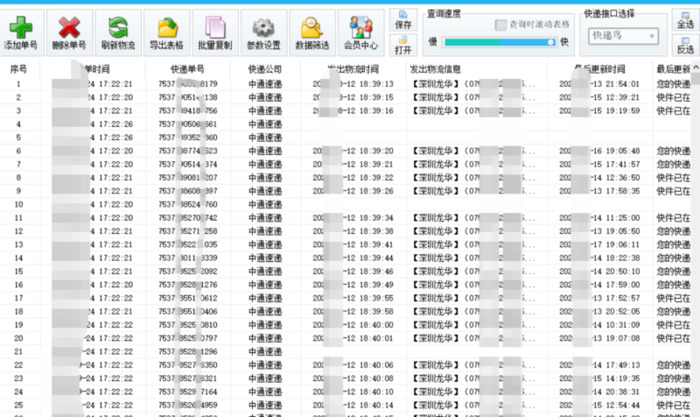Click the 反选 invert selection button
Image resolution: width=700 pixels, height=417 pixels.
coord(685,45)
